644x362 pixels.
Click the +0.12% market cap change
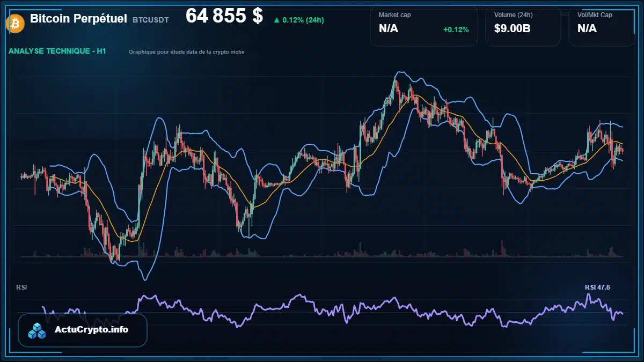456,29
